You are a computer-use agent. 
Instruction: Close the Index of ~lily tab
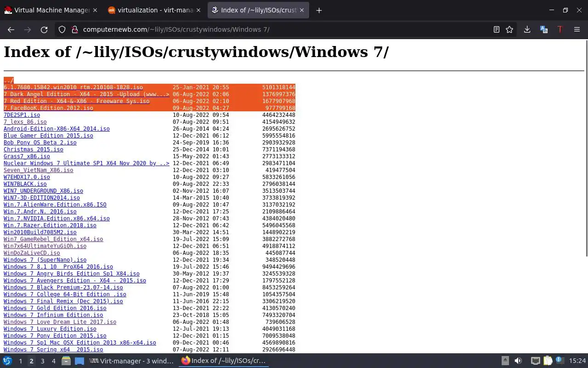(x=302, y=10)
